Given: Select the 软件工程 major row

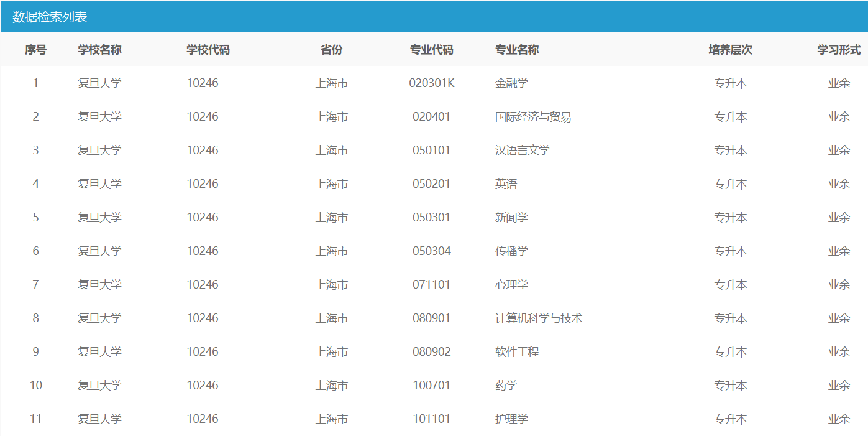Looking at the screenshot, I should [x=516, y=351].
